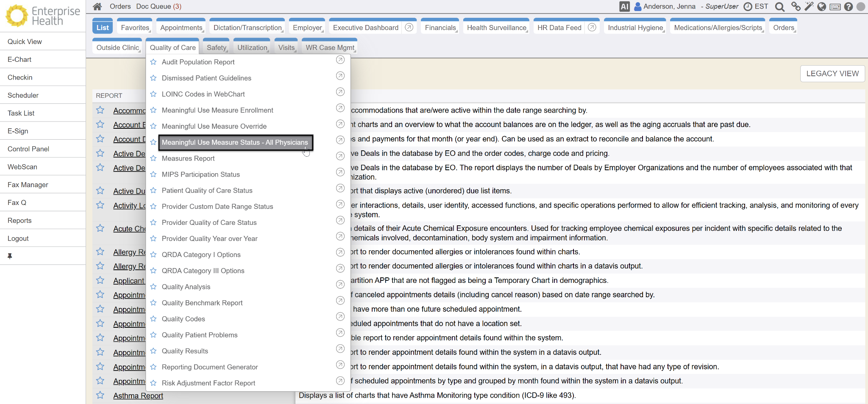Image resolution: width=868 pixels, height=404 pixels.
Task: Click the home icon in top bar
Action: click(97, 6)
